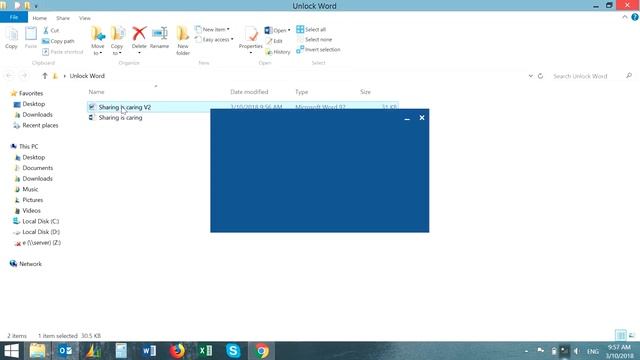Switch to details view layout icon
Viewport: 640px width, 360px height.
click(620, 336)
